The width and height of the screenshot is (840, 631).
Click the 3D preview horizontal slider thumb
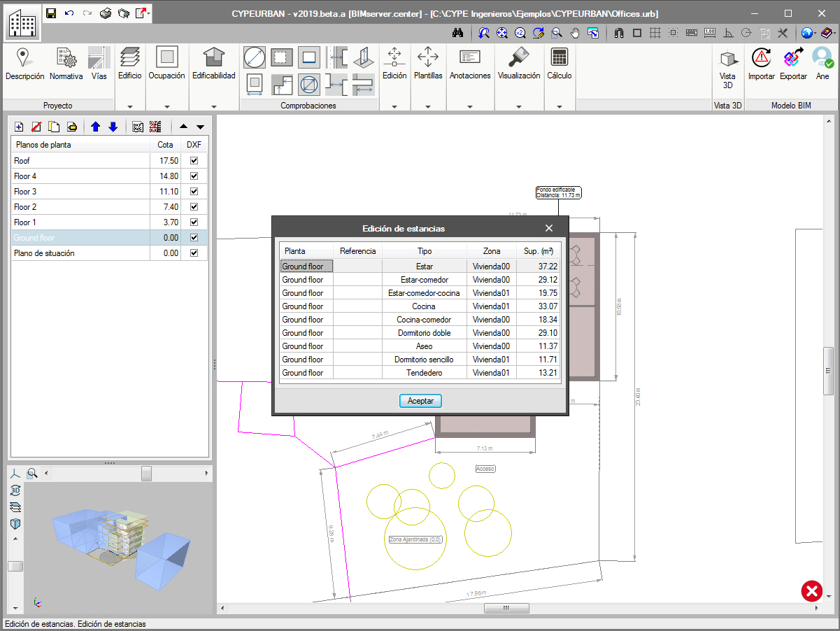146,474
